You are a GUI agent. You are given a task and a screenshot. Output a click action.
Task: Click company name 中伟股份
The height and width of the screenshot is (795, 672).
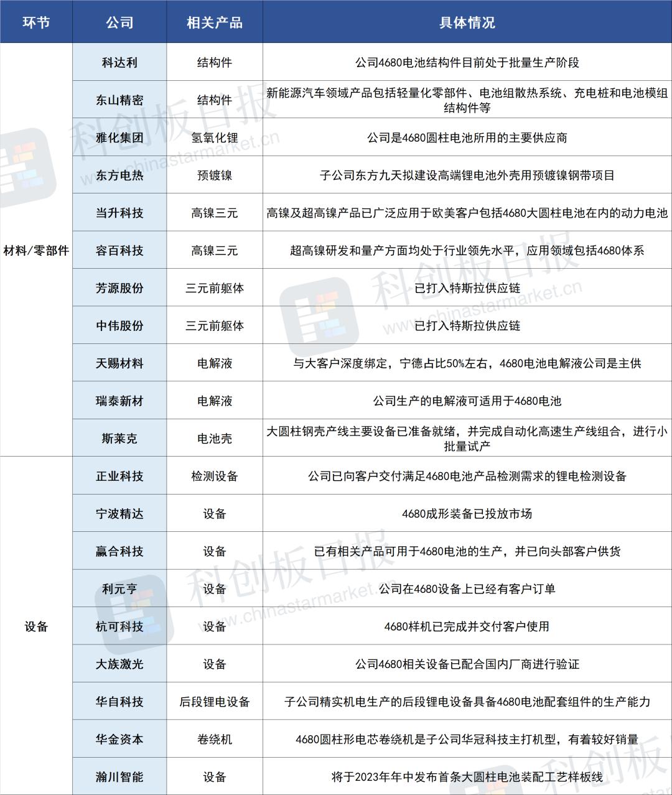119,325
